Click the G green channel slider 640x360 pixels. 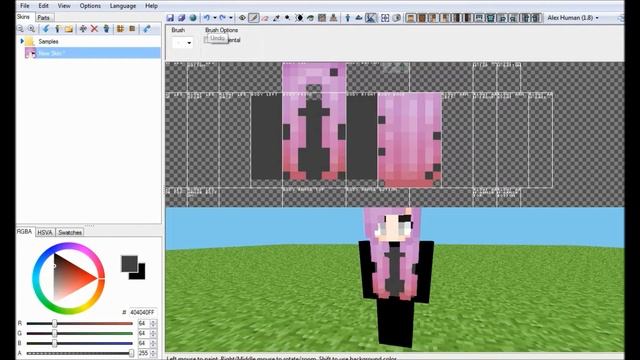[x=80, y=333]
